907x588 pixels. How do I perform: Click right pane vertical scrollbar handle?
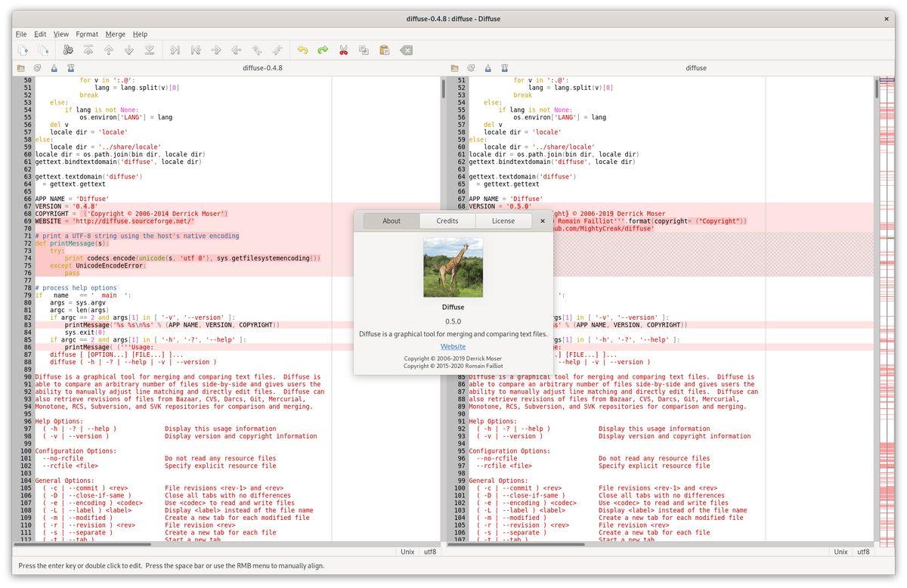(x=877, y=89)
